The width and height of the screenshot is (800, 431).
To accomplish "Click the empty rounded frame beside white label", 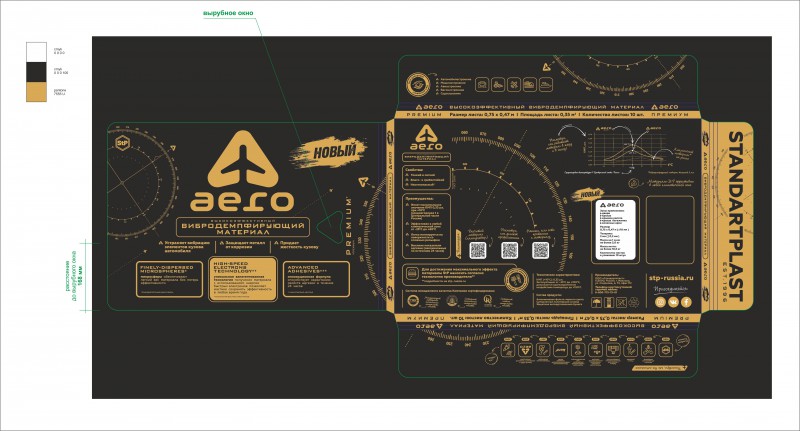I will click(670, 229).
